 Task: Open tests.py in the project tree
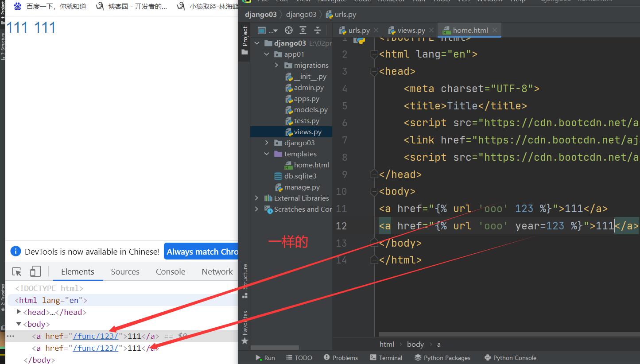click(302, 120)
